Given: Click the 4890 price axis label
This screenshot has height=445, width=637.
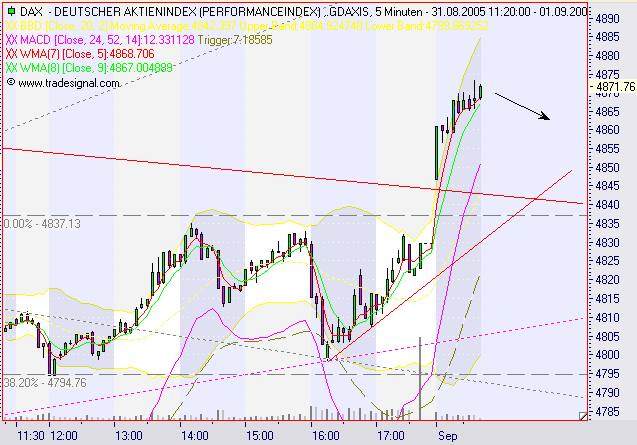Looking at the screenshot, I should coord(607,19).
